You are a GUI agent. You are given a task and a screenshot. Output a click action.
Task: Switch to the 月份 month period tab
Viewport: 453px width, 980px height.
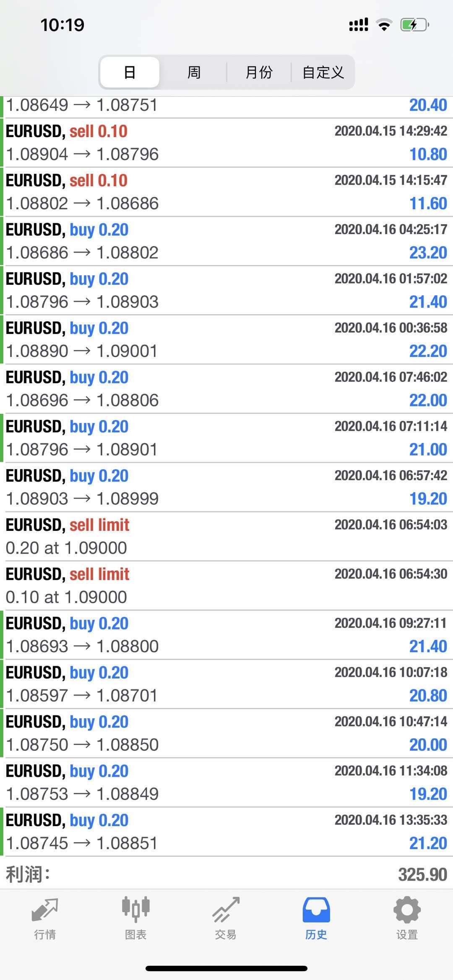(259, 73)
